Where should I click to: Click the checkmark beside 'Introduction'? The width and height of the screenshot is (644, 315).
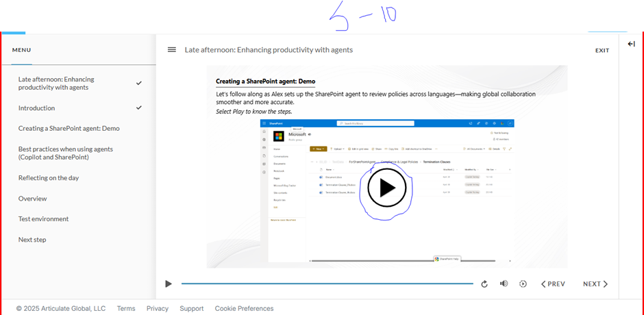(x=139, y=108)
